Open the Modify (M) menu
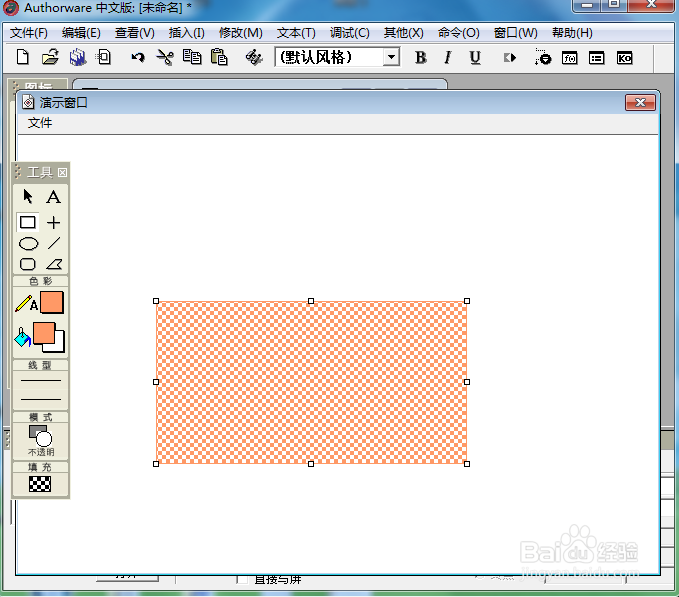The width and height of the screenshot is (679, 597). tap(241, 33)
